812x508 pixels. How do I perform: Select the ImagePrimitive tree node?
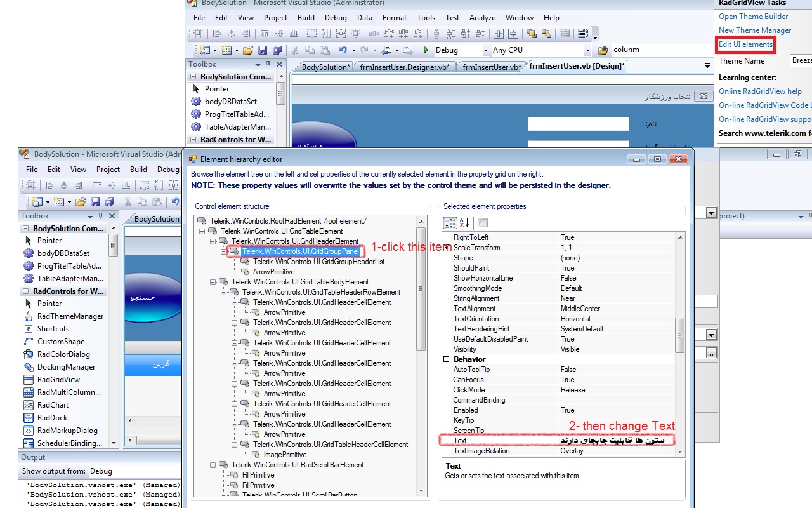tap(285, 455)
